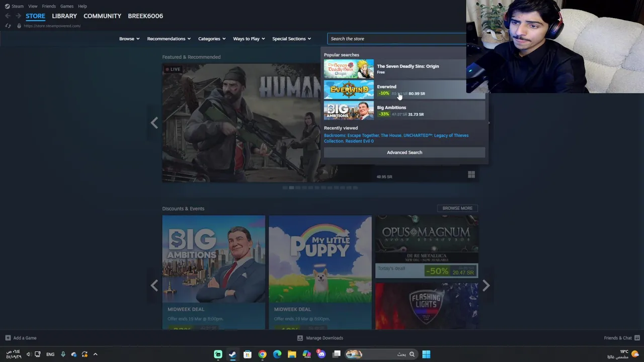Open Discord from the taskbar
Image resolution: width=644 pixels, height=362 pixels.
tap(321, 354)
